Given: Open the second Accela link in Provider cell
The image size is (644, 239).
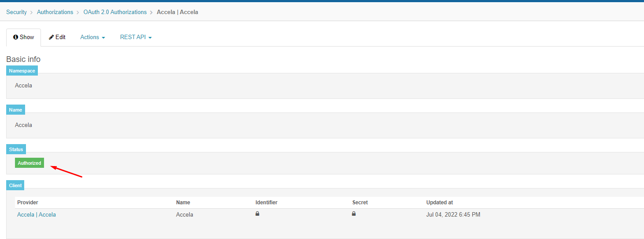Looking at the screenshot, I should 47,215.
